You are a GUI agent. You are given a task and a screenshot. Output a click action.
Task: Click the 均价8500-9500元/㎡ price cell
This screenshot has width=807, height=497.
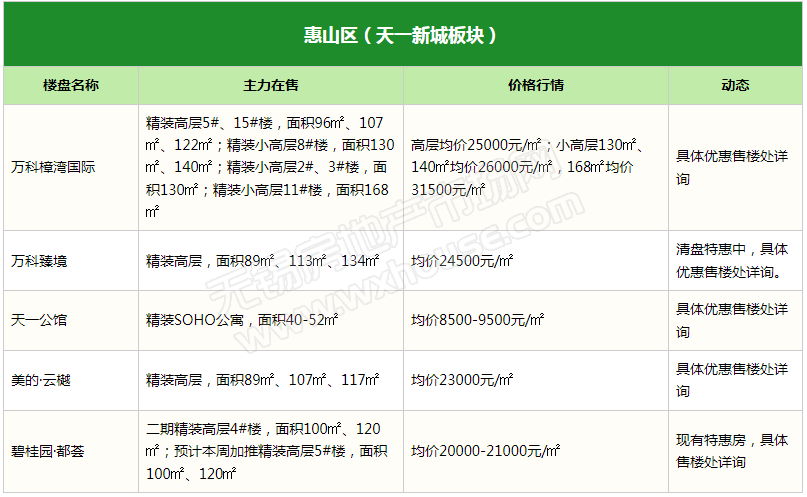pyautogui.click(x=478, y=321)
